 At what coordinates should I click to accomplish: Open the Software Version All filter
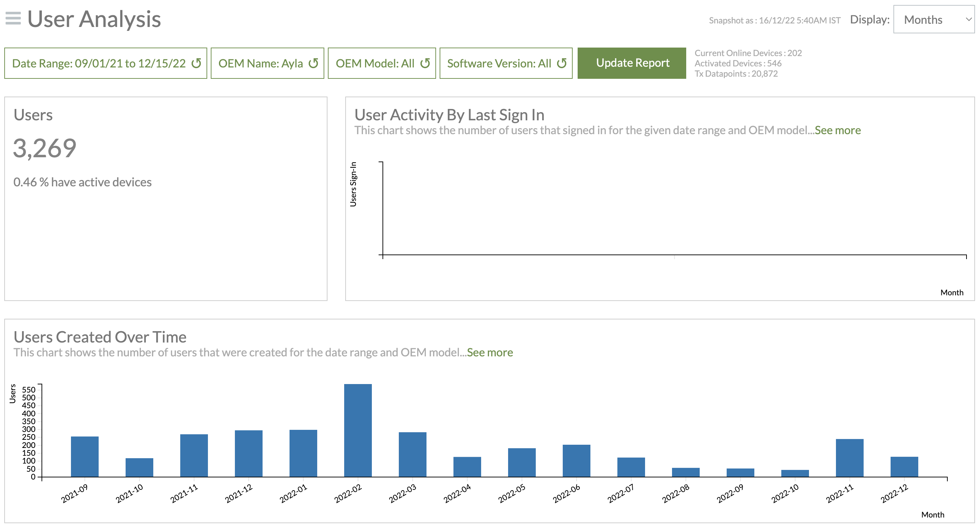(x=499, y=63)
